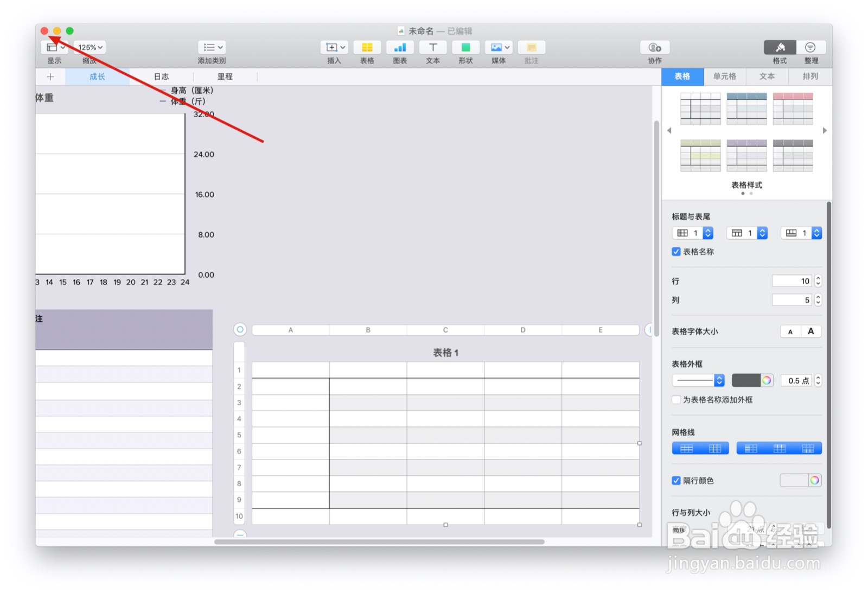Viewport: 868px width, 593px height.
Task: Click the horizontal canvas scrollbar
Action: click(379, 541)
